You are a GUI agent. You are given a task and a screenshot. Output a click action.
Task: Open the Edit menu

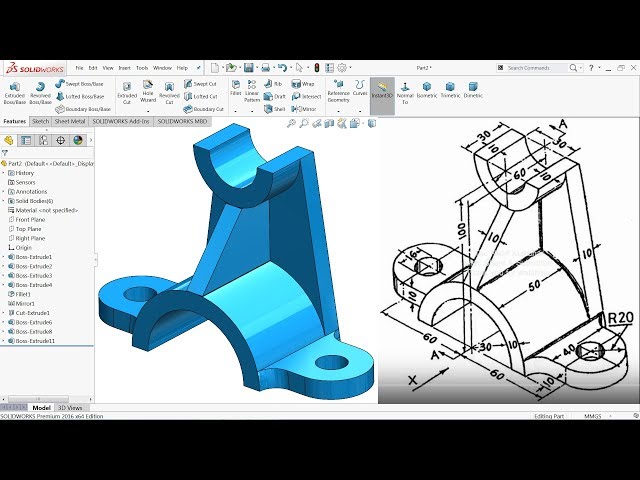93,68
